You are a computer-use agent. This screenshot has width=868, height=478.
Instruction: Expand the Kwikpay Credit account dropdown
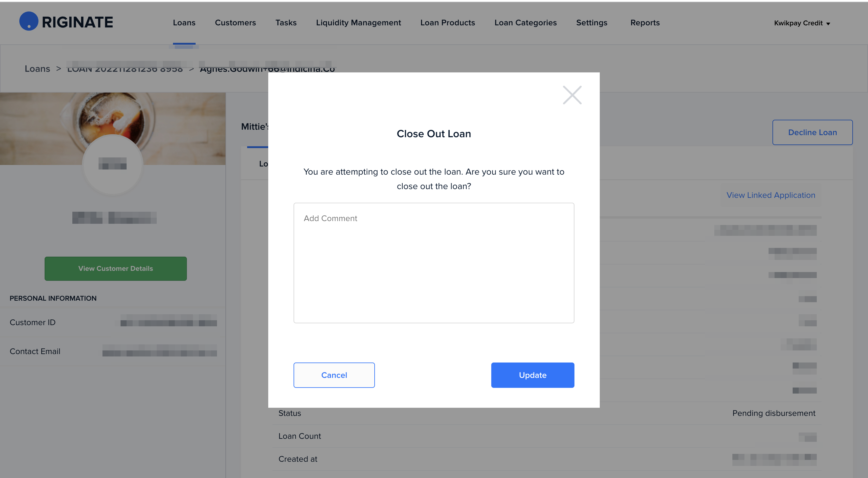tap(802, 23)
